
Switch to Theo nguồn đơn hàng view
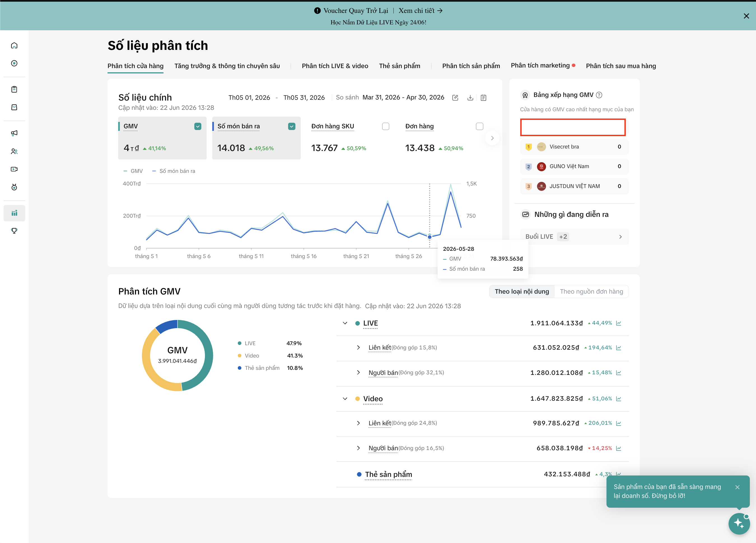591,291
